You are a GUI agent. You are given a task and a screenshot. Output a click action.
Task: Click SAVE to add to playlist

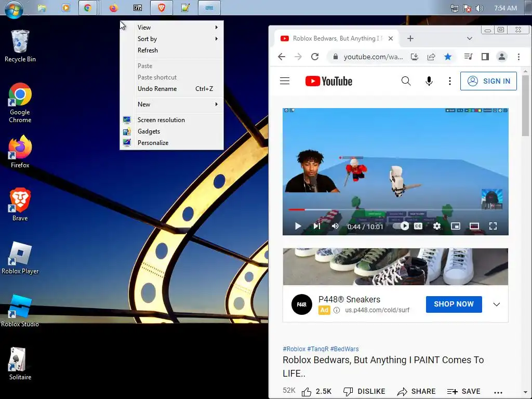point(463,392)
